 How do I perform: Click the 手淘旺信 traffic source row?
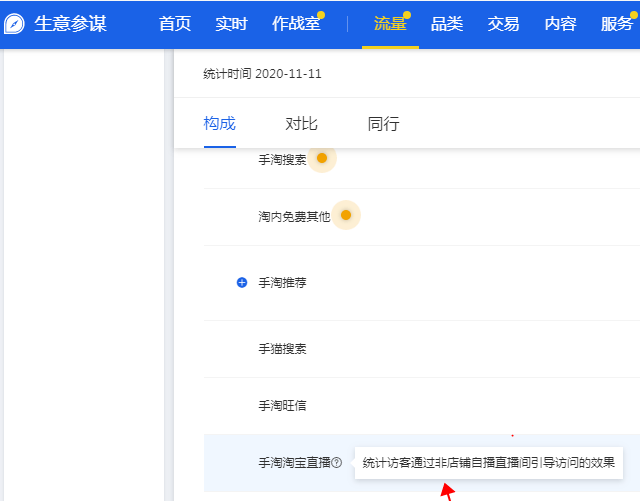click(x=282, y=406)
